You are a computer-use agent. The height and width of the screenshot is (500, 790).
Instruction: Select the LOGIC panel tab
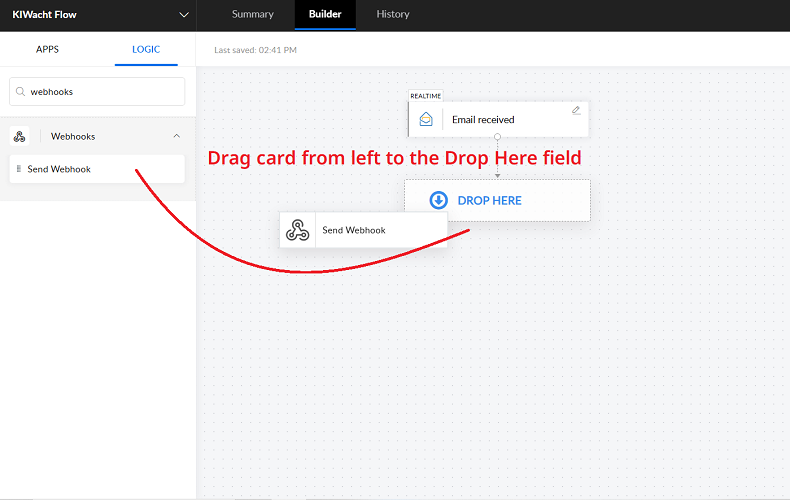tap(146, 49)
